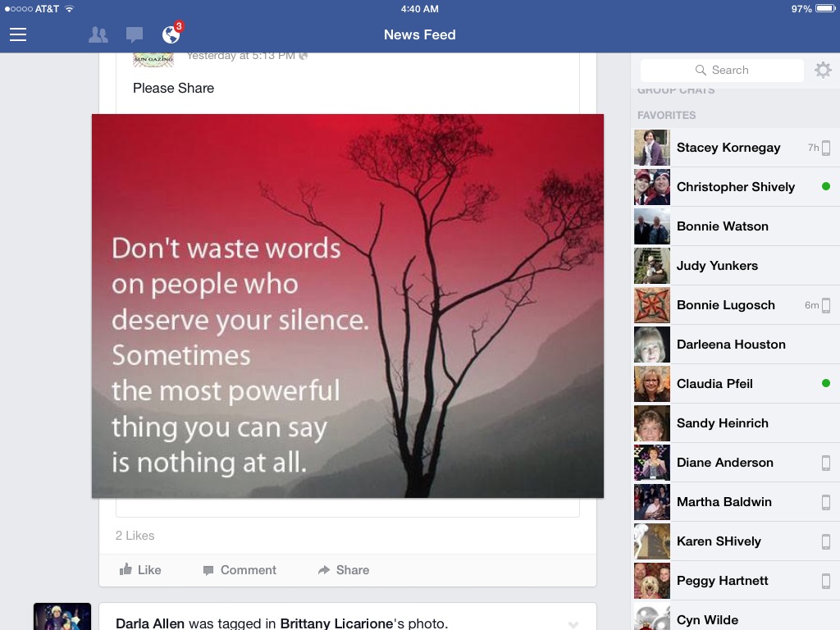Tap mobile device icon beside Diane Anderson
The image size is (840, 630).
click(826, 463)
